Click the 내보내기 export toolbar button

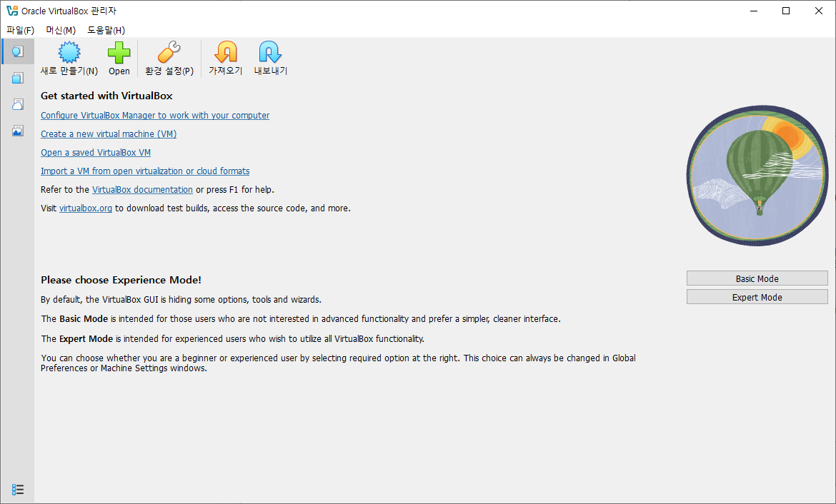[270, 59]
